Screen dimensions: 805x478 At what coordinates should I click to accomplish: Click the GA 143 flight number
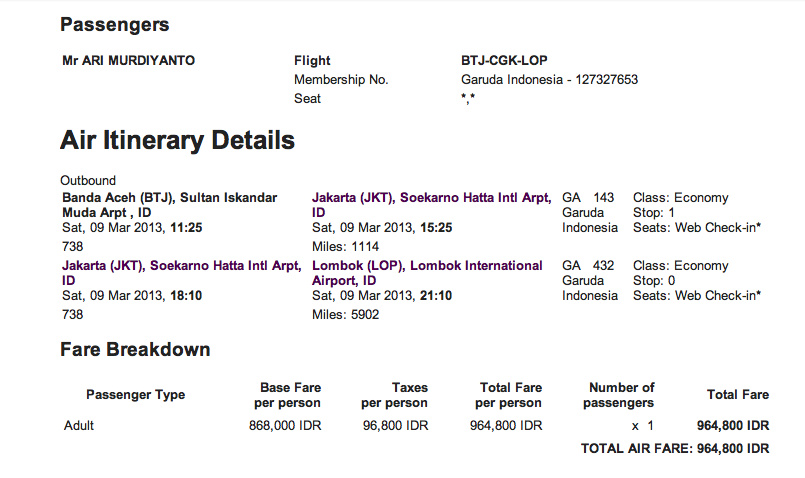coord(588,198)
